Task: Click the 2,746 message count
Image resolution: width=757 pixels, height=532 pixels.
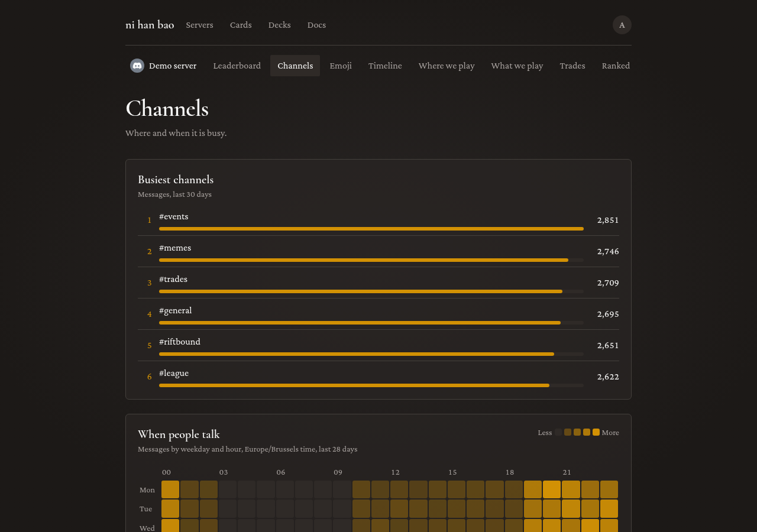Action: pos(608,251)
